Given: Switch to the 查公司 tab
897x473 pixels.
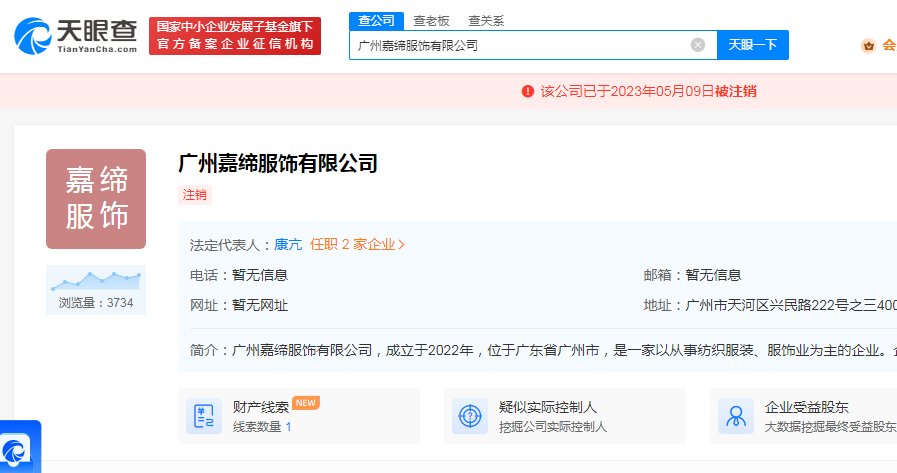Looking at the screenshot, I should (376, 21).
